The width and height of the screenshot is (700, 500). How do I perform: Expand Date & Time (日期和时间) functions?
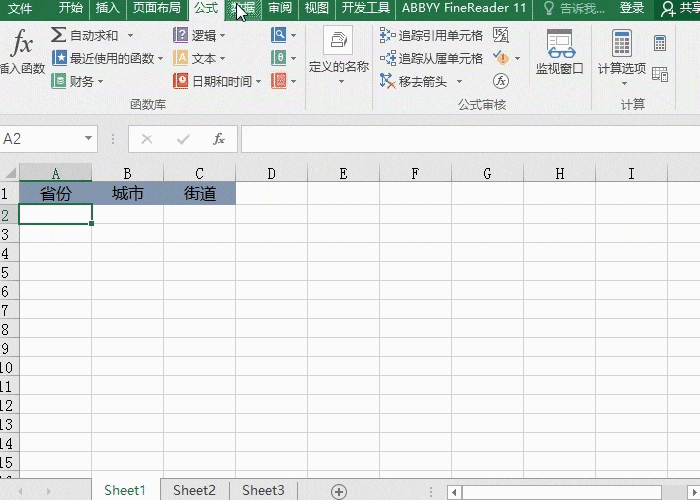point(217,81)
